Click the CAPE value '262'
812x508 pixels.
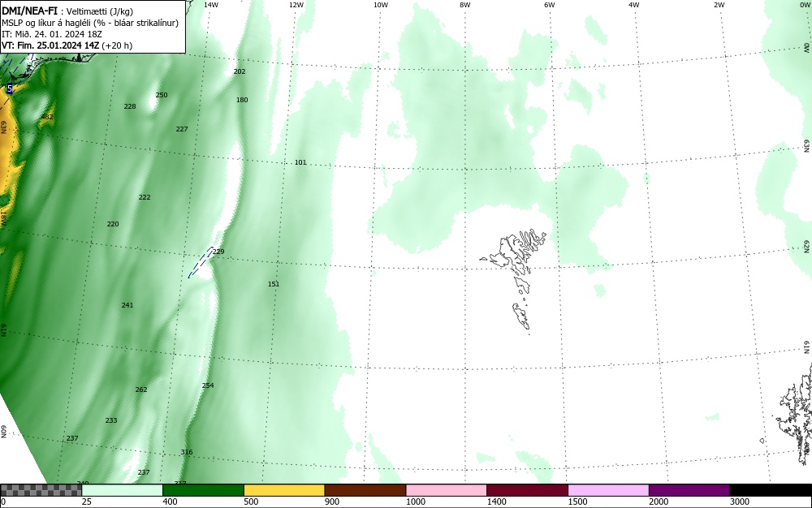point(141,390)
